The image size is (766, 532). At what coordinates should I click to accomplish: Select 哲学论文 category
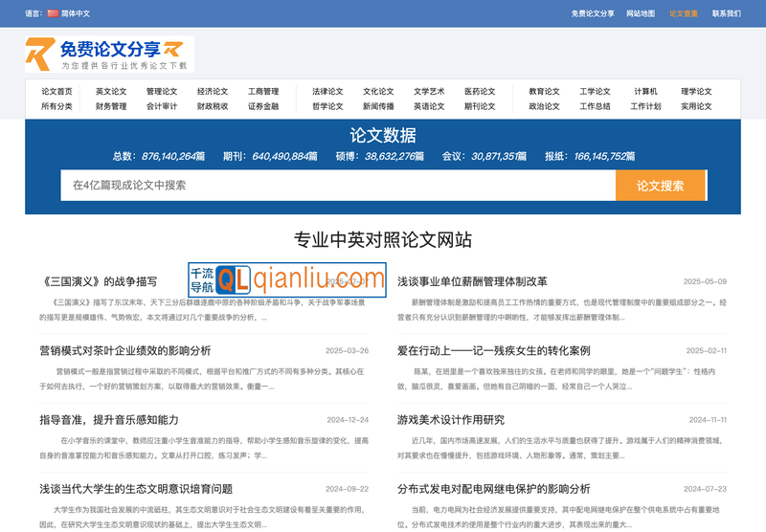(x=327, y=106)
